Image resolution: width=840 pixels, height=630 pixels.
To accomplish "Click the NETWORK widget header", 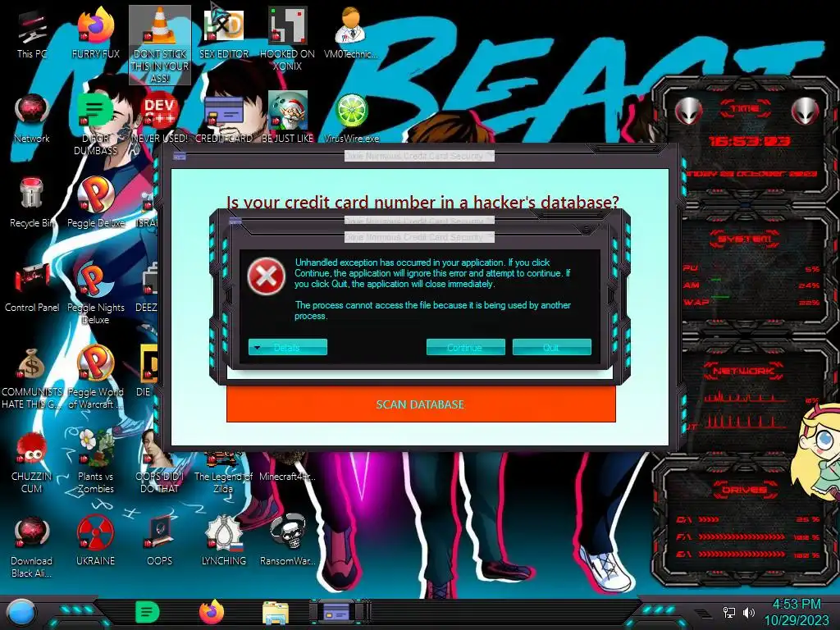I will [x=745, y=371].
